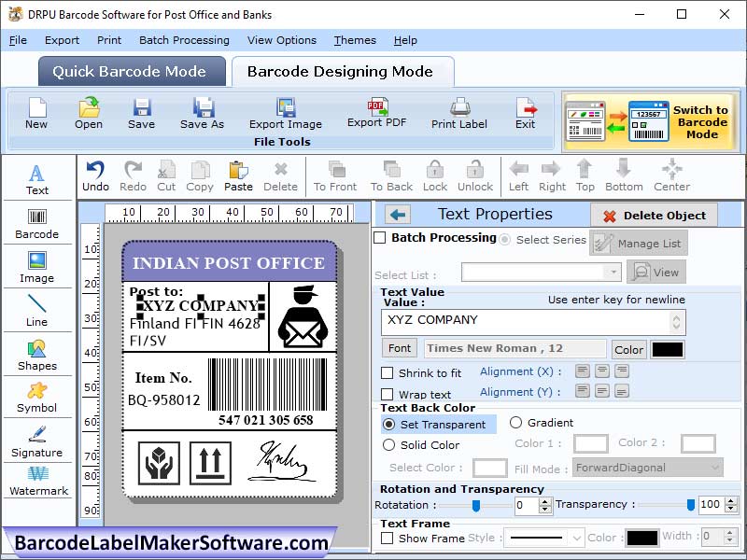Image resolution: width=747 pixels, height=560 pixels.
Task: Increase the Rotation spinner value
Action: [545, 501]
